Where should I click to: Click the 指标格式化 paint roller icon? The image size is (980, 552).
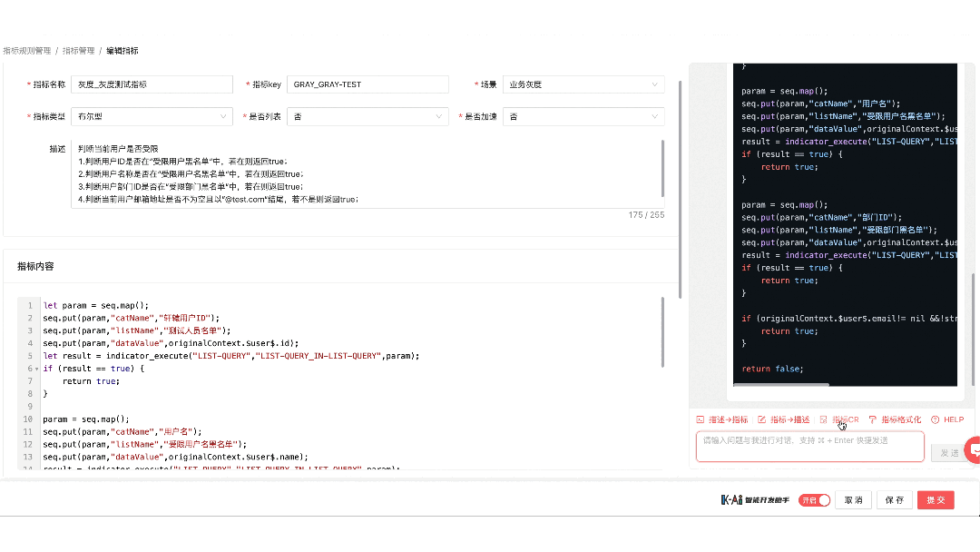click(x=873, y=419)
